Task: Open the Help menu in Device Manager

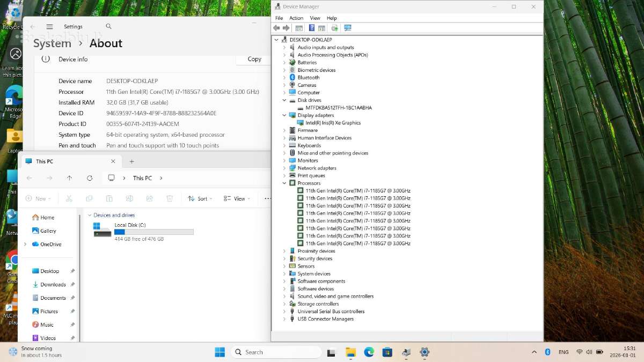Action: pyautogui.click(x=332, y=18)
